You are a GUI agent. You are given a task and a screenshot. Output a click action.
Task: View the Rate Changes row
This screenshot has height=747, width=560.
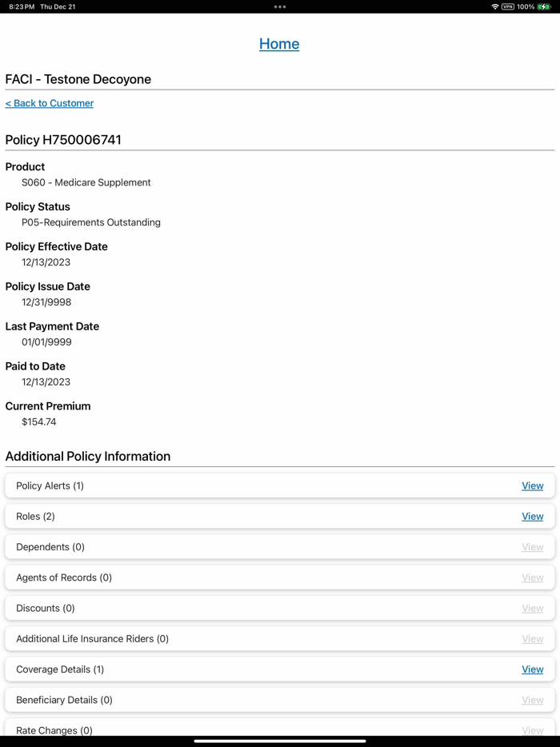point(533,729)
